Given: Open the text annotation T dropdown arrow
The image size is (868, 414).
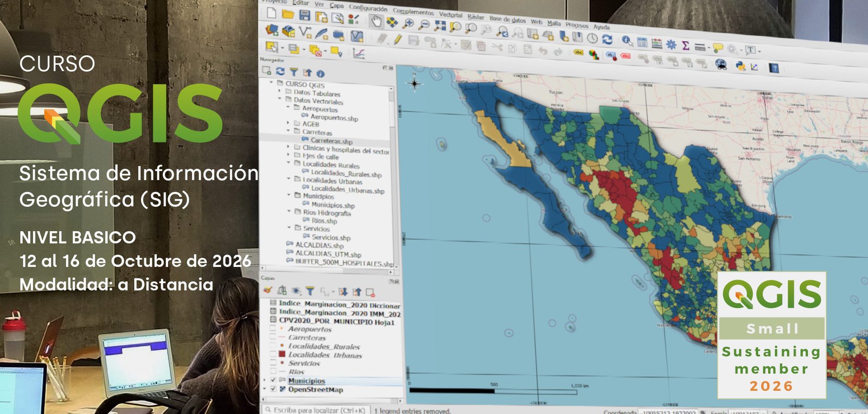Looking at the screenshot, I should (759, 51).
